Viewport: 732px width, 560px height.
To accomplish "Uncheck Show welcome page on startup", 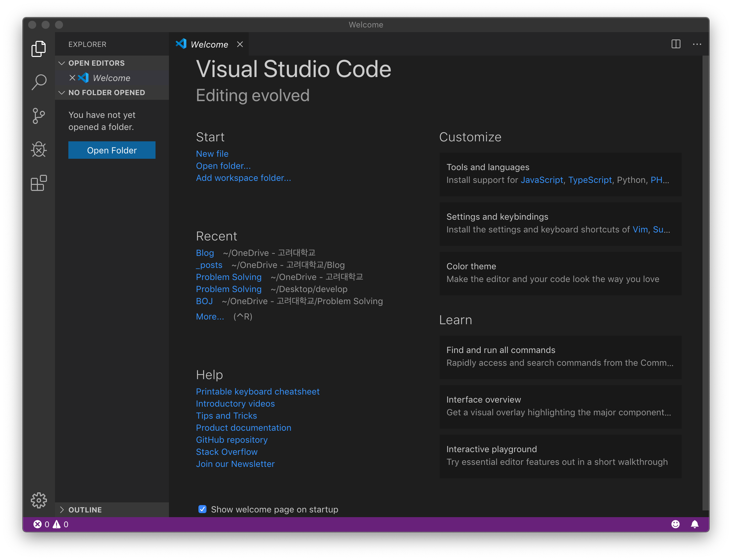I will pos(202,509).
